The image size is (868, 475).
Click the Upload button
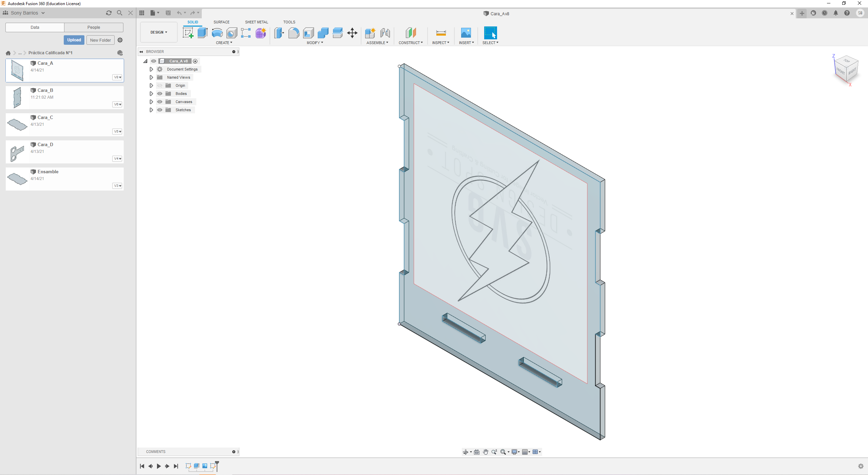point(74,40)
